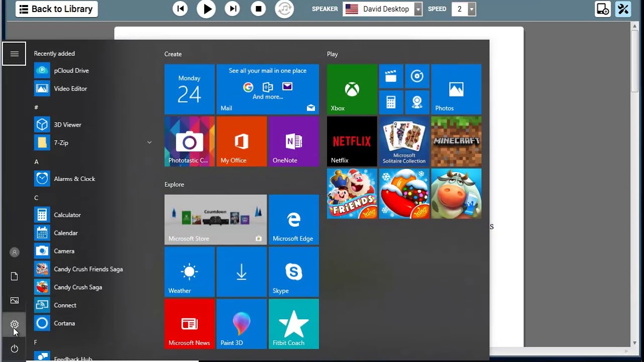Open the Weather tile
644x362 pixels.
(x=190, y=272)
